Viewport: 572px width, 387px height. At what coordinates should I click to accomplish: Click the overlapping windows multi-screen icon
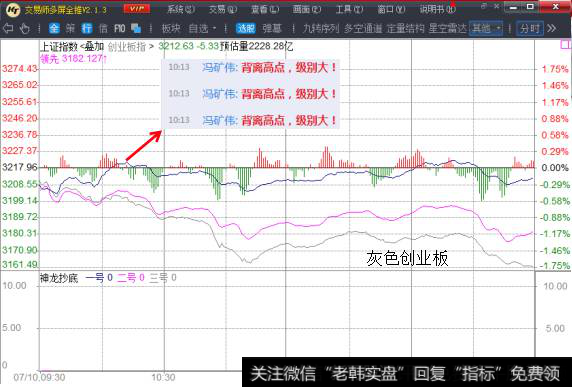tap(136, 28)
